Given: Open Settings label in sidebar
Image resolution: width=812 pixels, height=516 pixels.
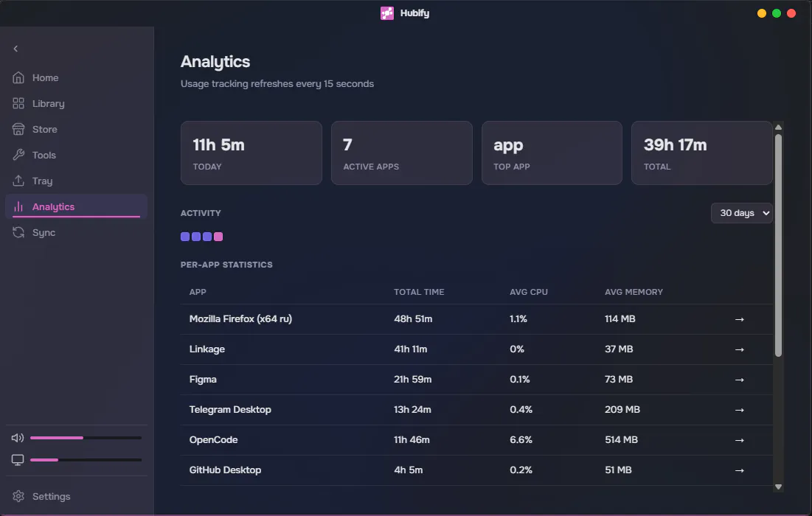Looking at the screenshot, I should tap(51, 496).
